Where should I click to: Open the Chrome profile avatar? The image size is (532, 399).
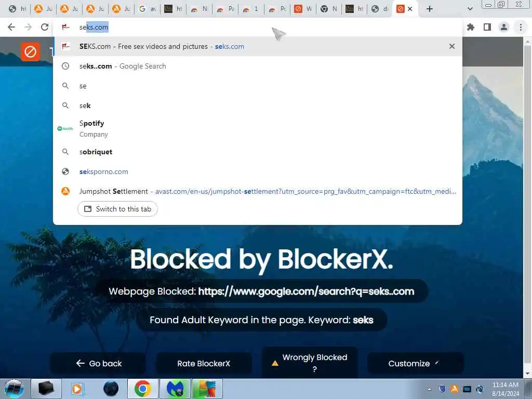pyautogui.click(x=504, y=27)
